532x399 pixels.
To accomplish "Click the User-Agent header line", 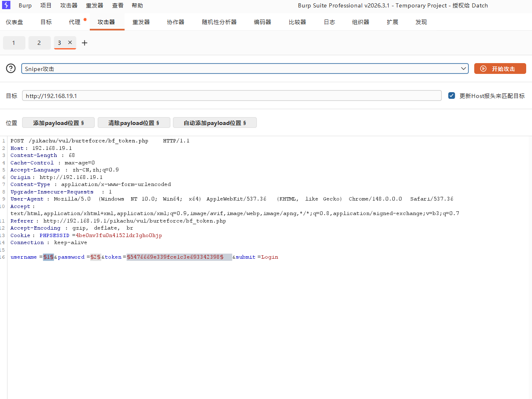I will 232,199.
